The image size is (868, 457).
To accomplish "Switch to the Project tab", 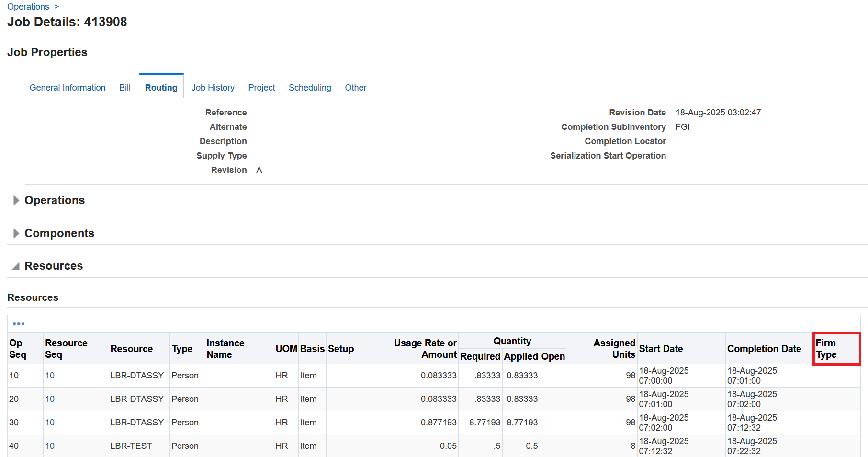I will (261, 87).
